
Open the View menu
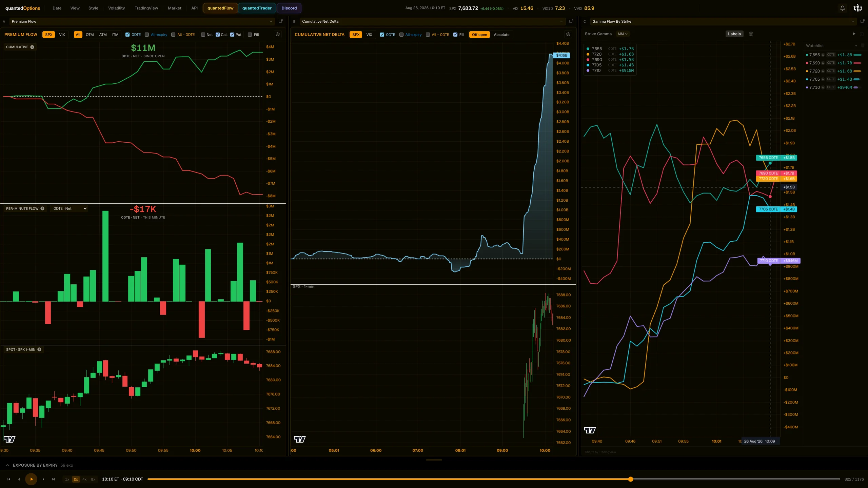pyautogui.click(x=75, y=8)
